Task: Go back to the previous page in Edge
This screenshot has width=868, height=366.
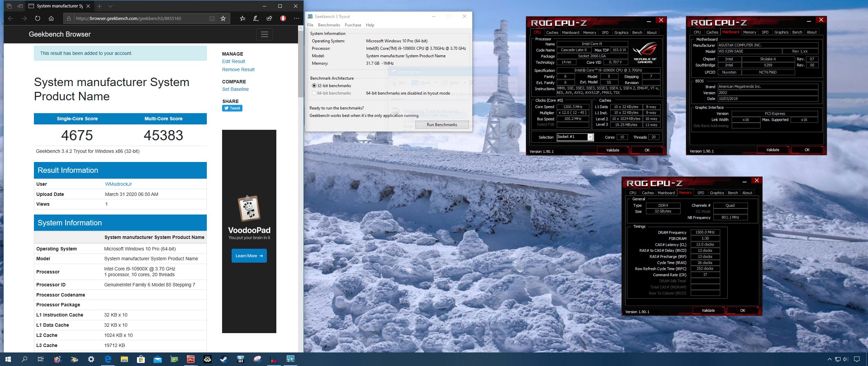Action: pos(11,18)
